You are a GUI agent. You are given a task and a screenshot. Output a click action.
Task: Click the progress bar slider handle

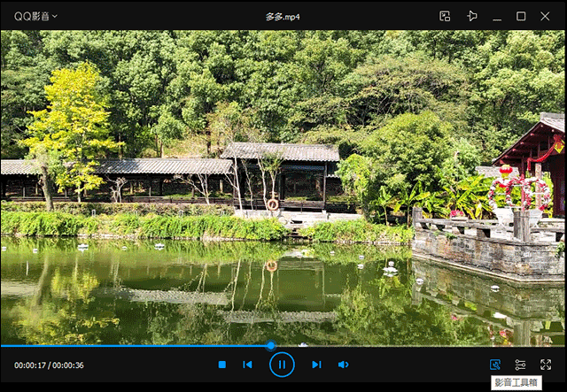(x=271, y=346)
